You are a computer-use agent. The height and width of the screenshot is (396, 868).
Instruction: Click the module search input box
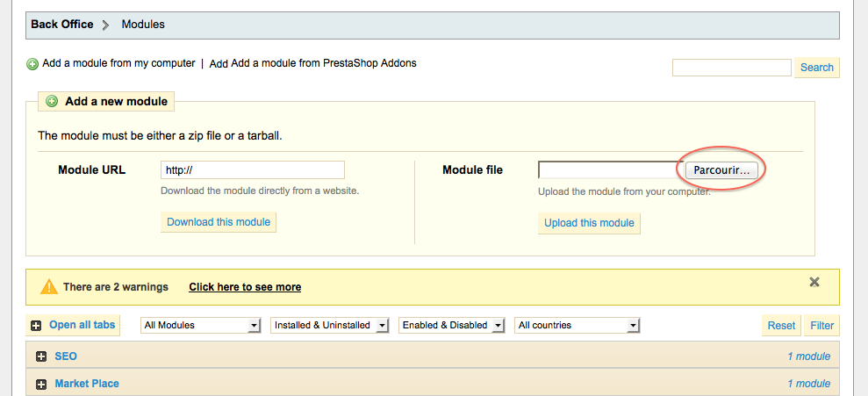732,68
